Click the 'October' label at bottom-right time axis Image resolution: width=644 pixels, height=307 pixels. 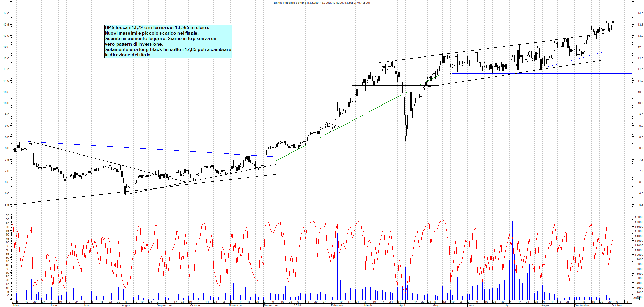[616, 305]
